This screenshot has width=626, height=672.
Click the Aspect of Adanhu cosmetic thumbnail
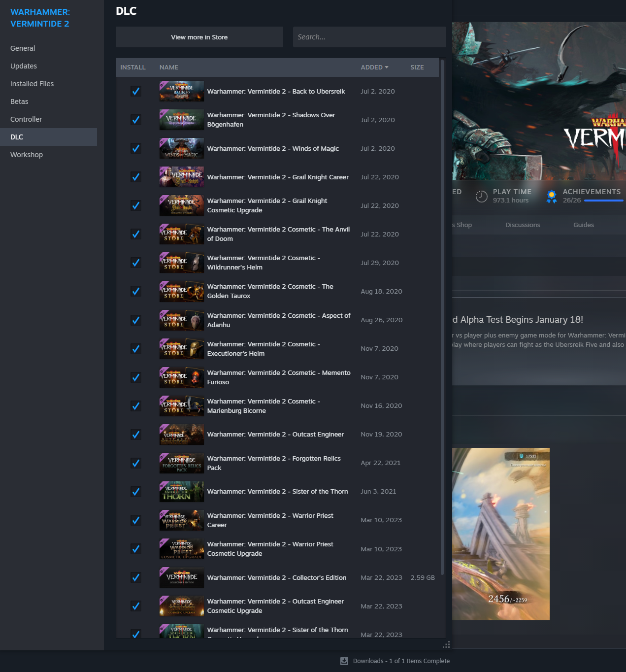pos(181,320)
